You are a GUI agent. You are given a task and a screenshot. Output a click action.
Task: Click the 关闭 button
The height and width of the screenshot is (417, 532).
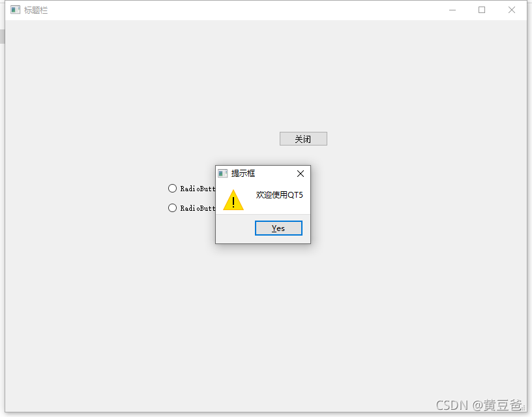303,139
